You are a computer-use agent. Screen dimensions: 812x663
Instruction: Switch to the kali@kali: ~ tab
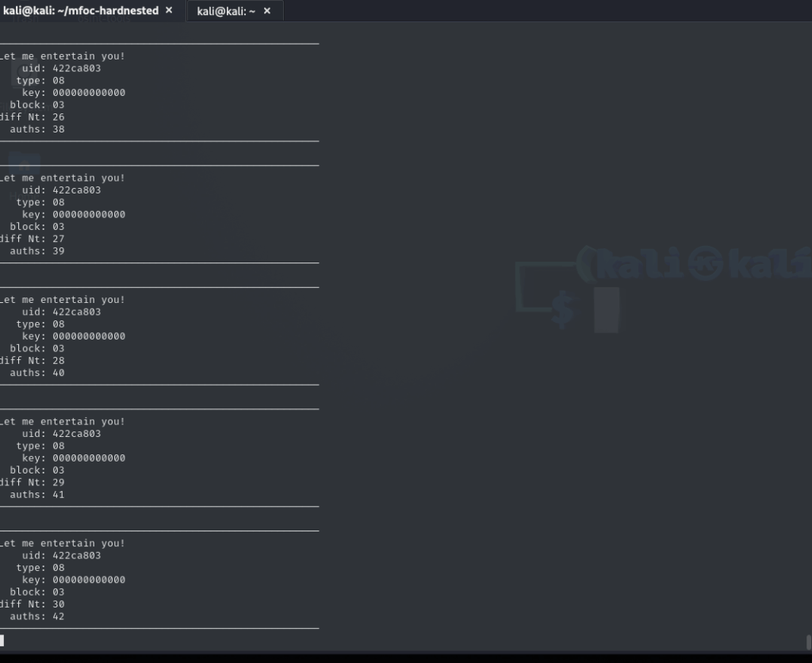point(226,11)
